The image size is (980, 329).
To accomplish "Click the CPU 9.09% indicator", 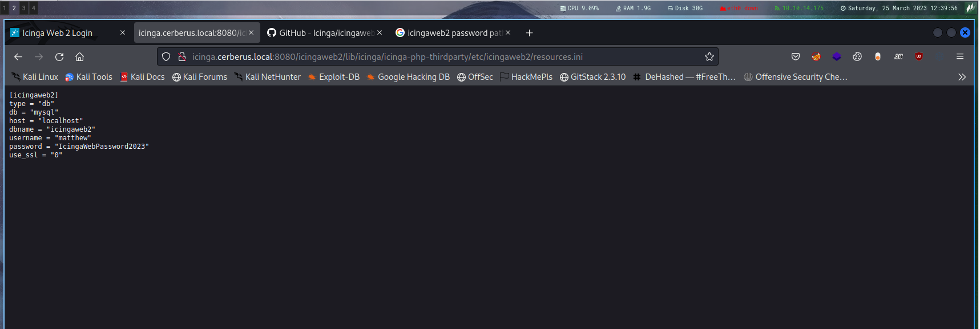I will (x=580, y=8).
